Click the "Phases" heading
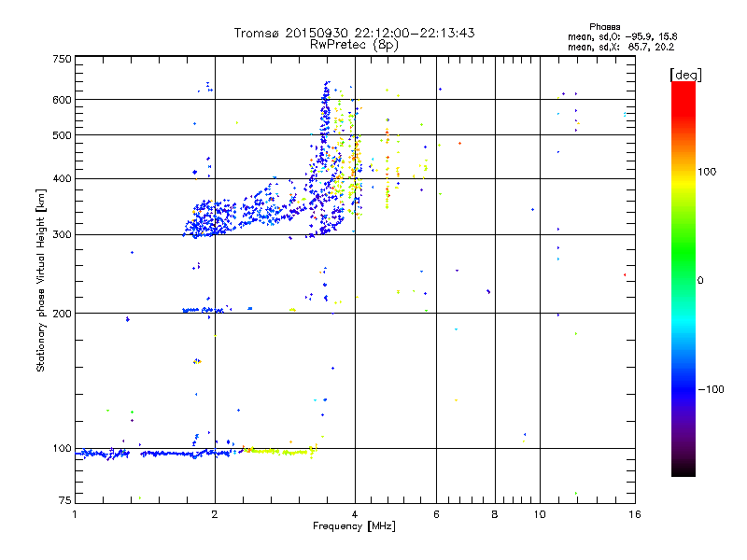 coord(604,27)
